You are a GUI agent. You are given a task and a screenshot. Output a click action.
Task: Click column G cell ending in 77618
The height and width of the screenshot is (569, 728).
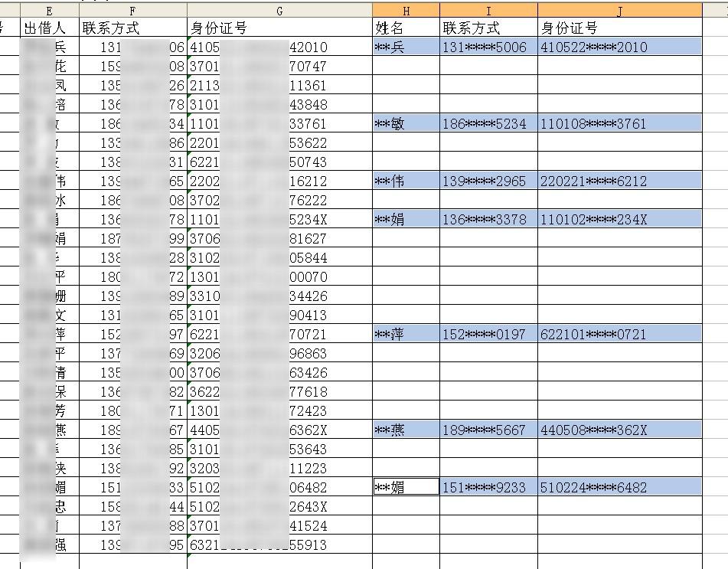279,391
